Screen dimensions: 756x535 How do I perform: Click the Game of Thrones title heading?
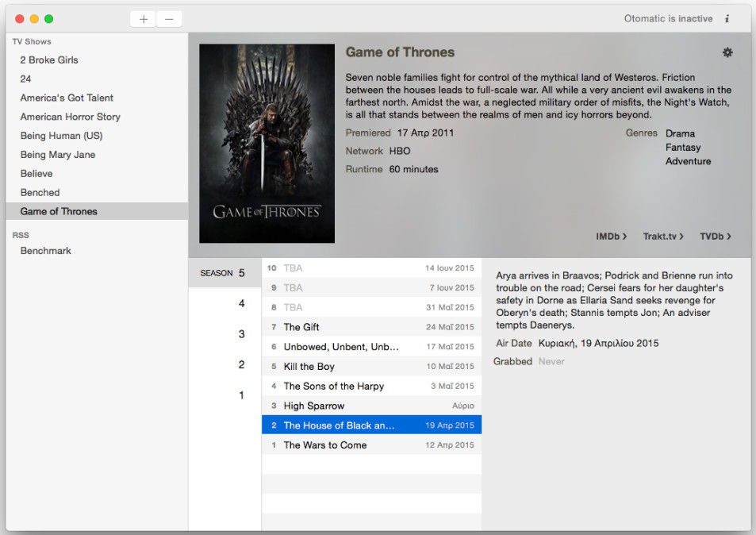coord(400,52)
